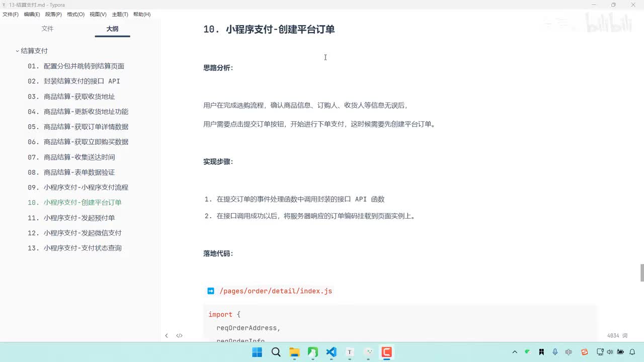
Task: Click the heading 10. 小程序支付-创建平台订单
Action: [269, 29]
